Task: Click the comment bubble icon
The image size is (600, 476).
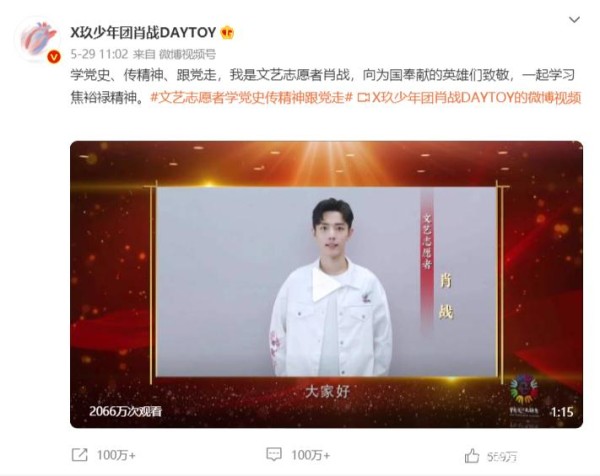Action: (274, 454)
